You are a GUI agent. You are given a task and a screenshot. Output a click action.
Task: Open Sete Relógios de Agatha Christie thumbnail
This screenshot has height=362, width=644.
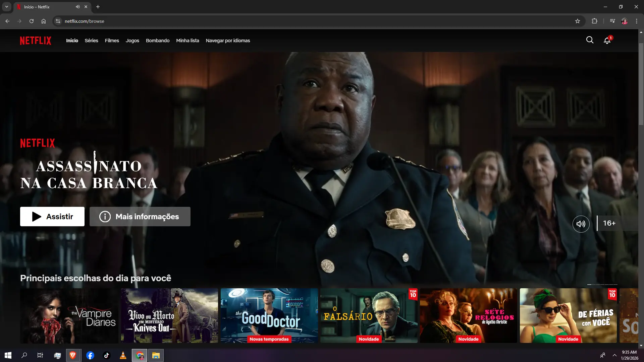(469, 315)
